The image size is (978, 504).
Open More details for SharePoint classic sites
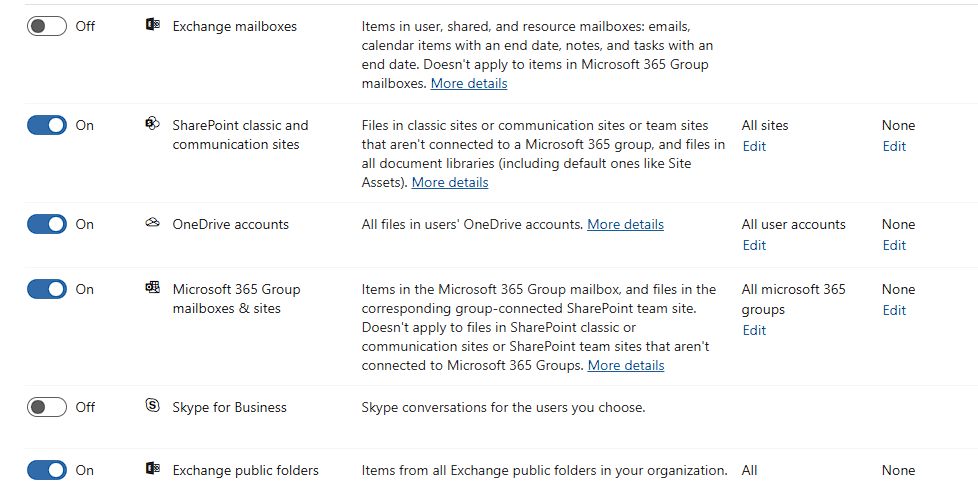pyautogui.click(x=450, y=183)
